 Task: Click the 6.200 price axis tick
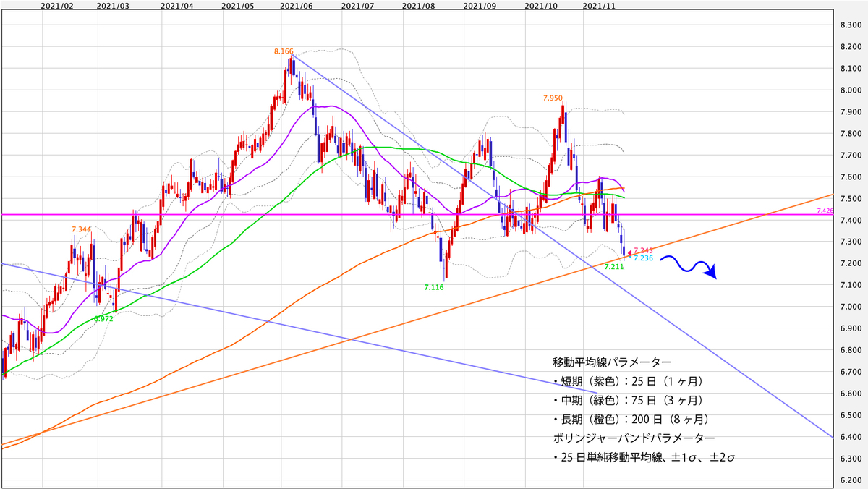coord(849,480)
